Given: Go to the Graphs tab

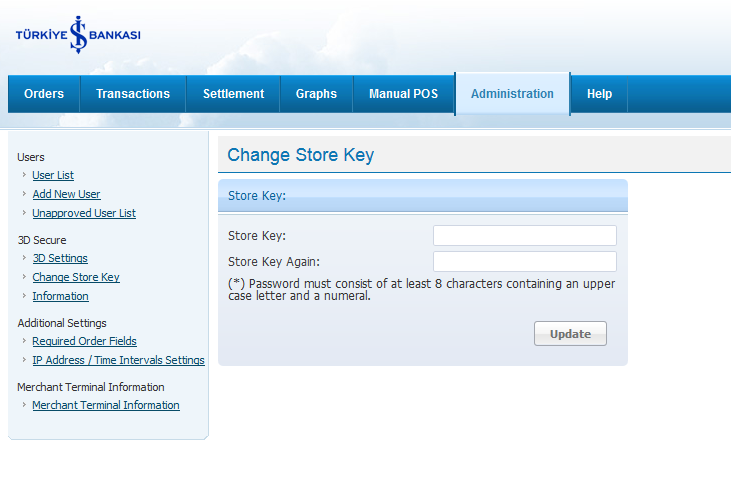Looking at the screenshot, I should (316, 94).
